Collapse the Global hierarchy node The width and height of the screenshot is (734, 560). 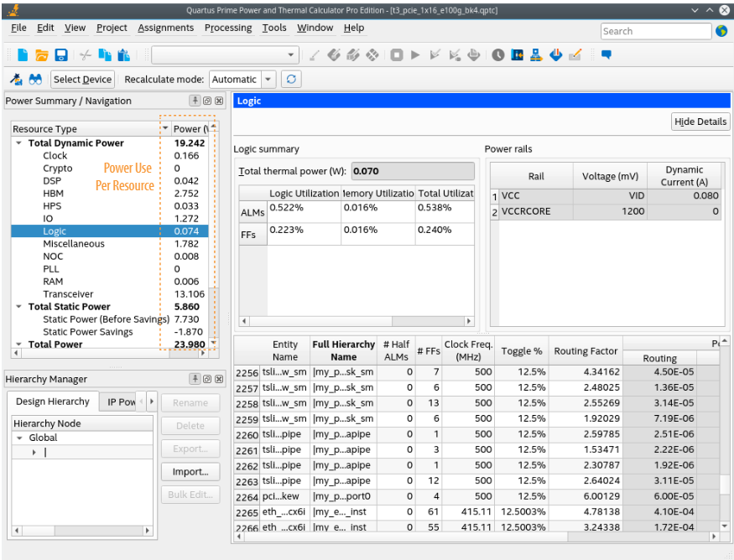pos(19,438)
